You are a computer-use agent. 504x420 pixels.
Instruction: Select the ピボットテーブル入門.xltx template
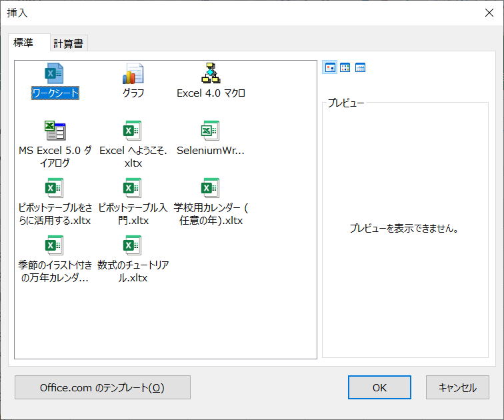133,188
